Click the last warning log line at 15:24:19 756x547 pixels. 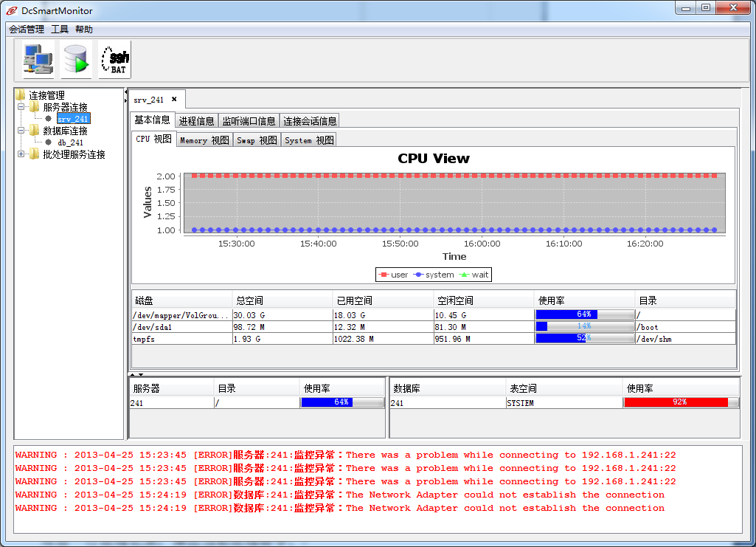coord(340,508)
